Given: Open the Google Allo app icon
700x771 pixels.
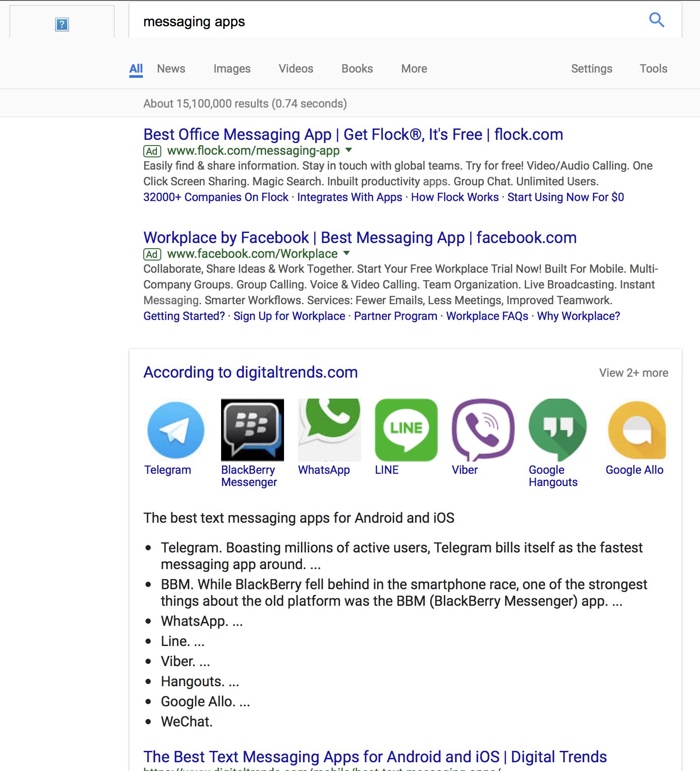Looking at the screenshot, I should pyautogui.click(x=637, y=430).
